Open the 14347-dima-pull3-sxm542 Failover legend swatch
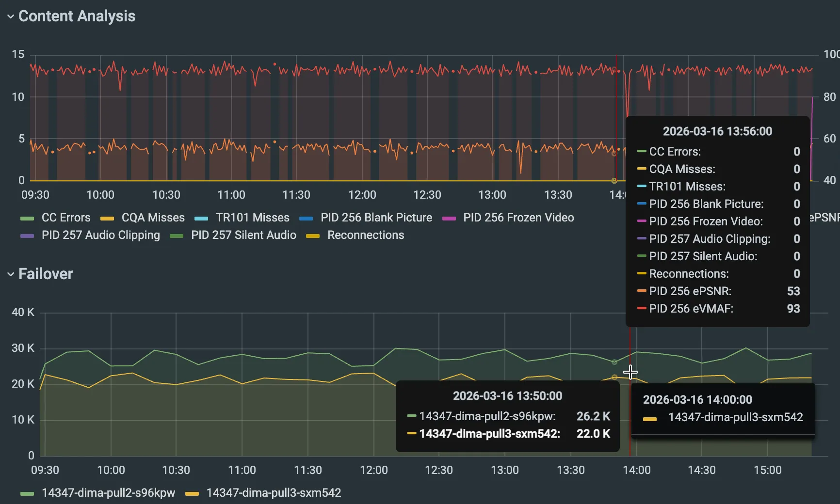The height and width of the screenshot is (504, 840). point(192,494)
